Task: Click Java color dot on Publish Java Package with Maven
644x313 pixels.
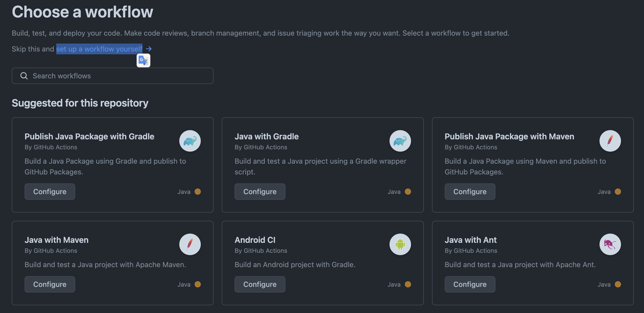Action: (618, 192)
